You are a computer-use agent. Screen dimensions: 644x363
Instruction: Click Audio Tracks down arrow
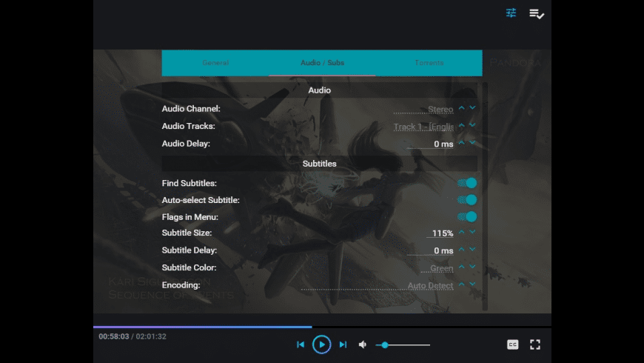tap(472, 125)
